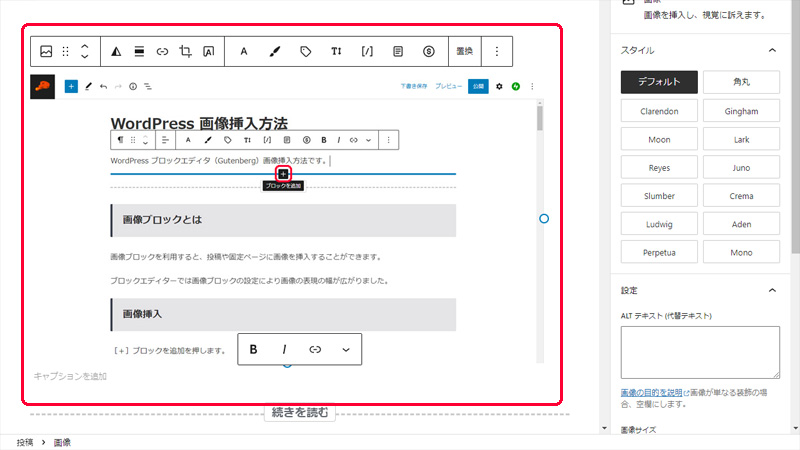800x450 pixels.
Task: Add link in caption toolbar
Action: click(315, 349)
